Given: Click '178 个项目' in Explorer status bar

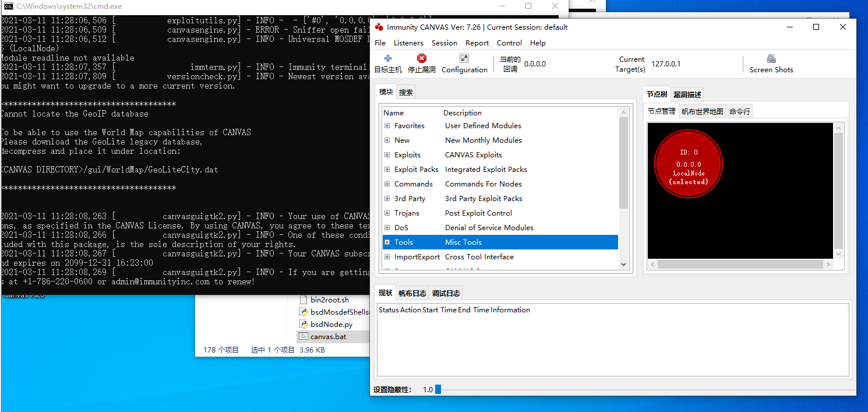Looking at the screenshot, I should coord(221,350).
